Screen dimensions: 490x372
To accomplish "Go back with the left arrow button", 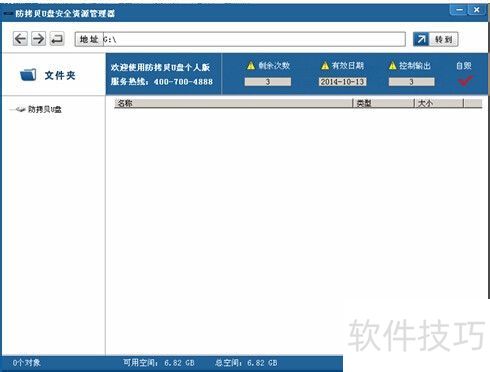I will pos(20,39).
